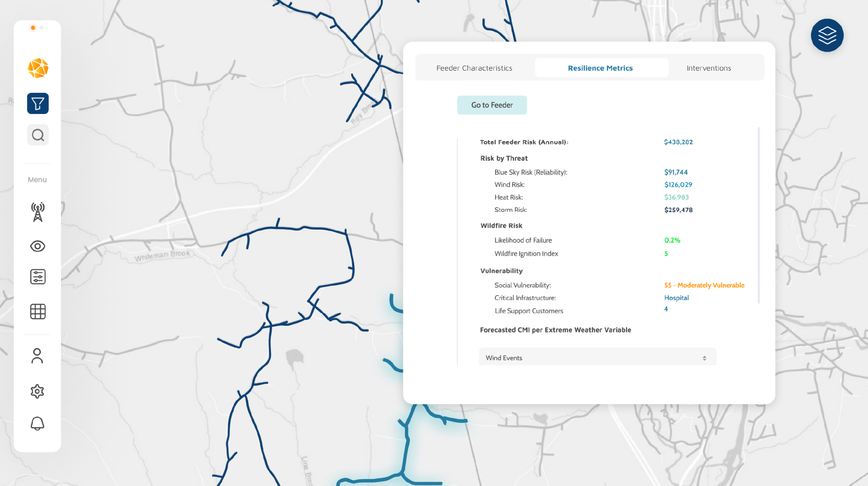Click the resilience panel vertical scrollbar
Image resolution: width=868 pixels, height=486 pixels.
click(x=758, y=215)
